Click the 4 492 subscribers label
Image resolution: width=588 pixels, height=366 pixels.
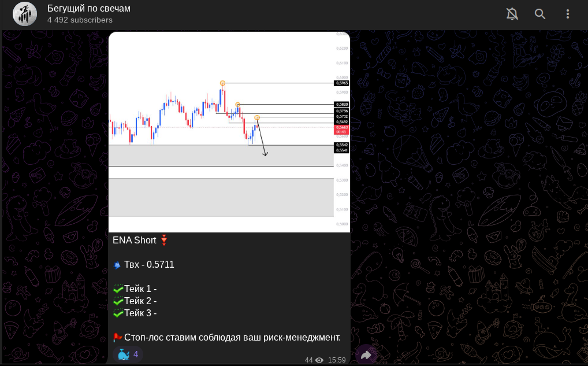click(x=80, y=20)
